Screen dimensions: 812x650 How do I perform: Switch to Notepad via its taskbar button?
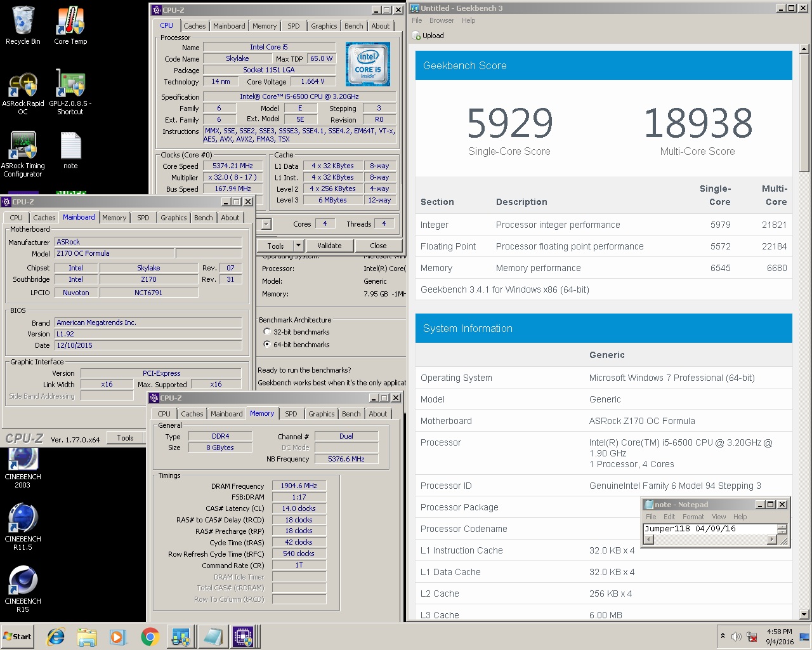(212, 637)
